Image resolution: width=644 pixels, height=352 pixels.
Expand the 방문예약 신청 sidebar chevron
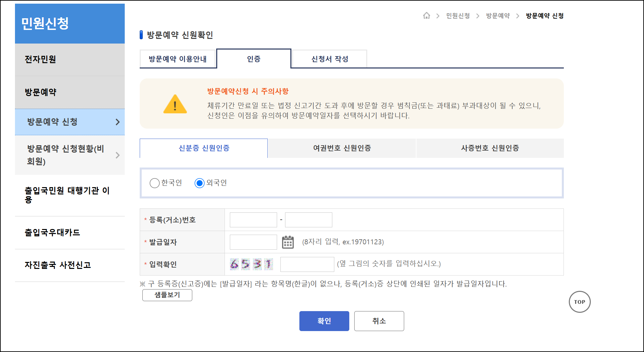(x=117, y=122)
